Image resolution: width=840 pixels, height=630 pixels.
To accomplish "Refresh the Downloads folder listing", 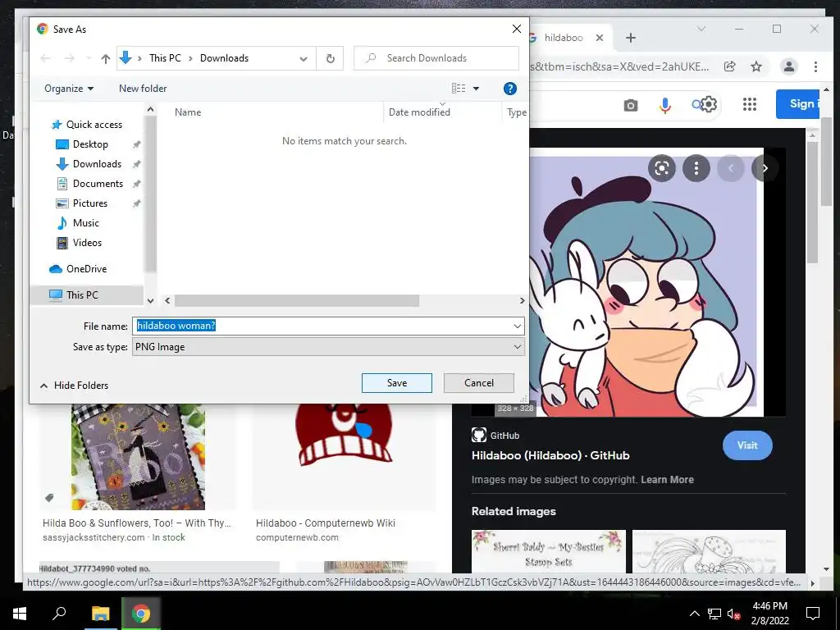I will click(330, 58).
